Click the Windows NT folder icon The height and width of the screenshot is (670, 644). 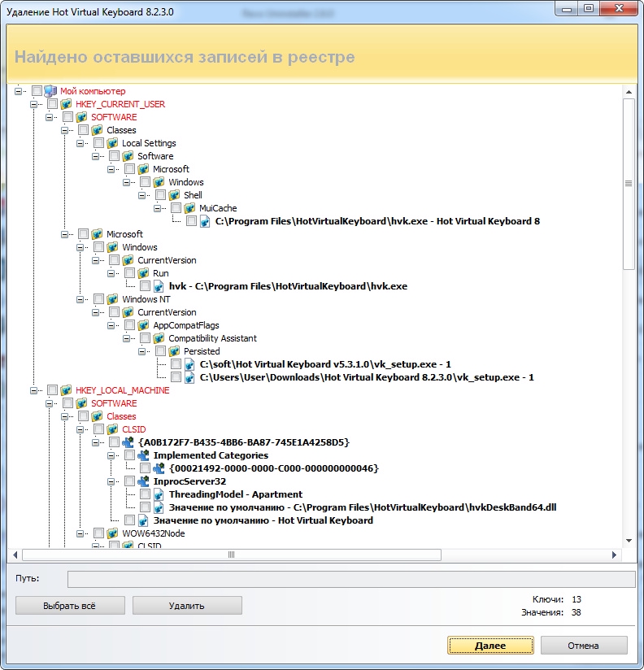click(112, 299)
